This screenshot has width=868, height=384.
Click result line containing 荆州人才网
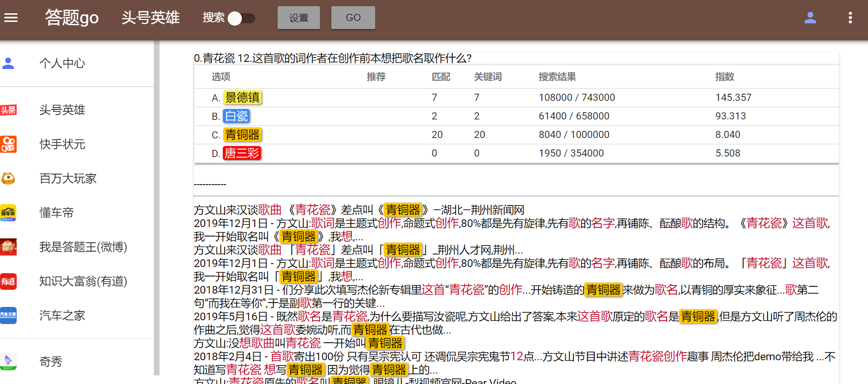click(x=359, y=250)
